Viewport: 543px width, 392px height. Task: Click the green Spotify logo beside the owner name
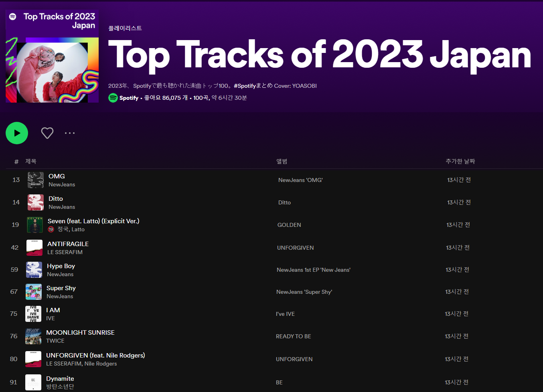(113, 98)
